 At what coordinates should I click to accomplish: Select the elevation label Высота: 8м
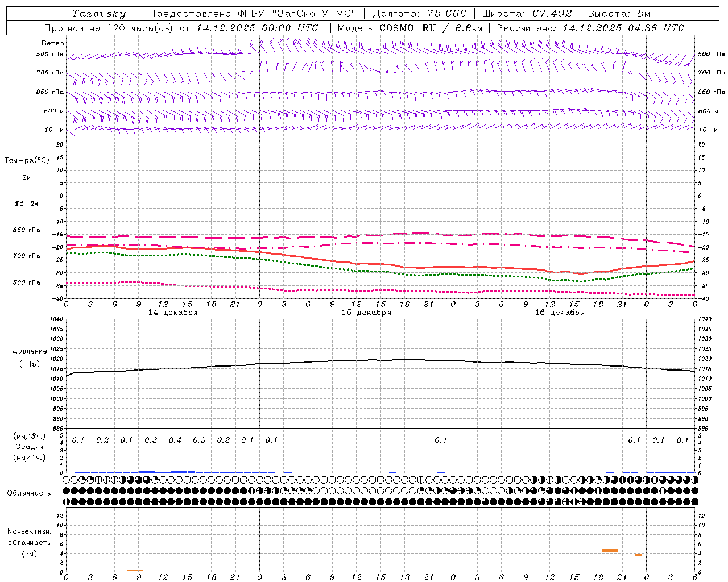pyautogui.click(x=619, y=14)
